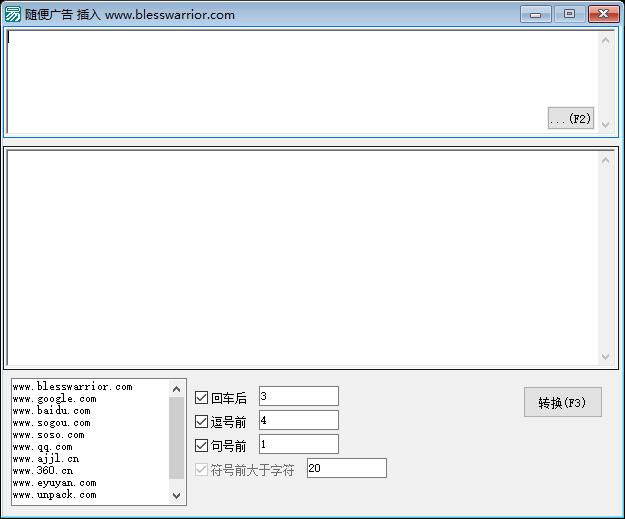Viewport: 625px width, 519px height.
Task: Click the 句号前 number field
Action: (x=298, y=445)
